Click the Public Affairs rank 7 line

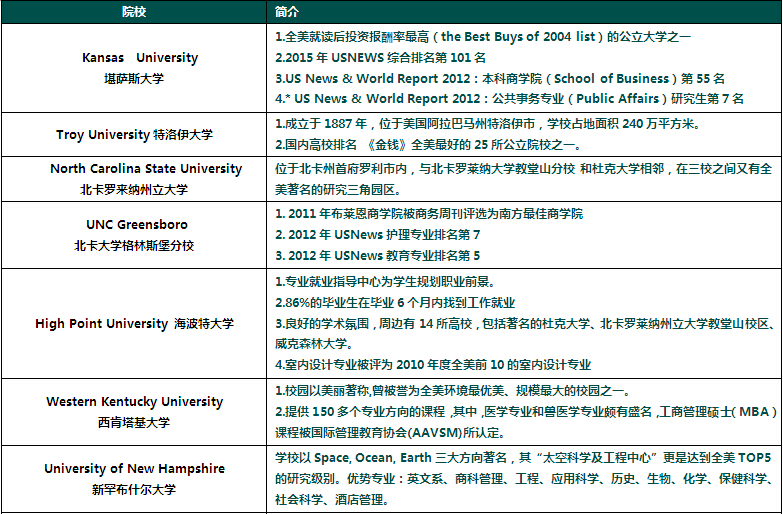tap(509, 98)
